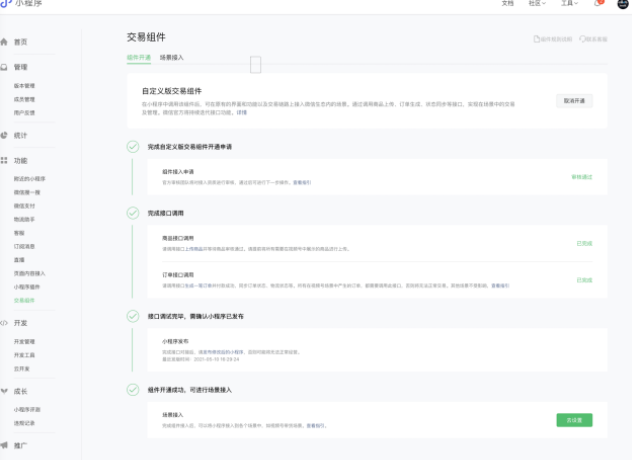Click the 取消开通 button

pos(574,101)
